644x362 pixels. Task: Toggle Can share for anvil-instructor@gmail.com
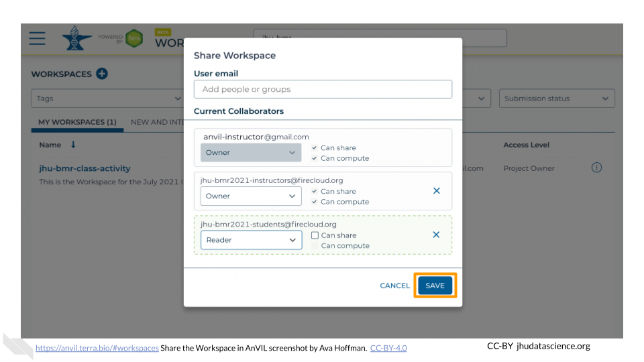314,147
